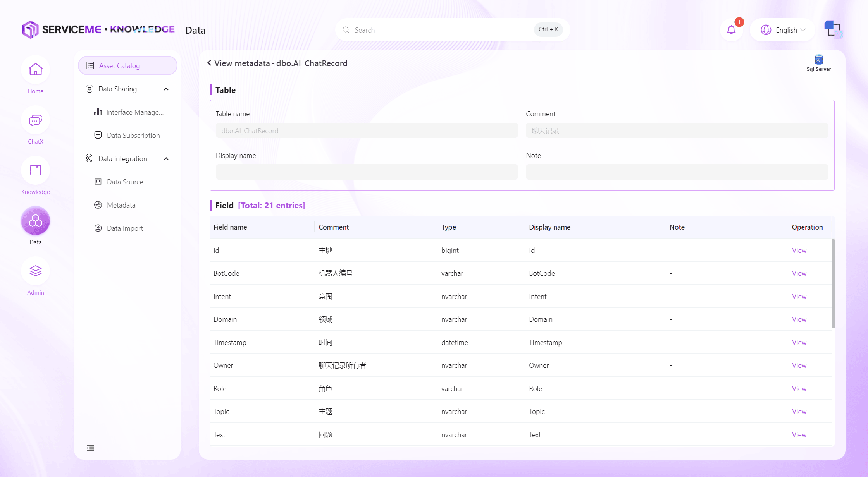The width and height of the screenshot is (868, 477).
Task: Click View link for Timestamp field
Action: pos(799,343)
